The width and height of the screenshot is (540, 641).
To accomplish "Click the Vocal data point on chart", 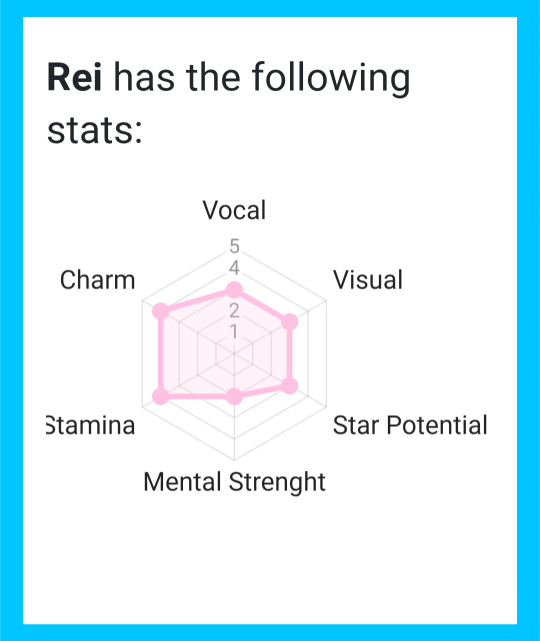I will click(x=234, y=290).
